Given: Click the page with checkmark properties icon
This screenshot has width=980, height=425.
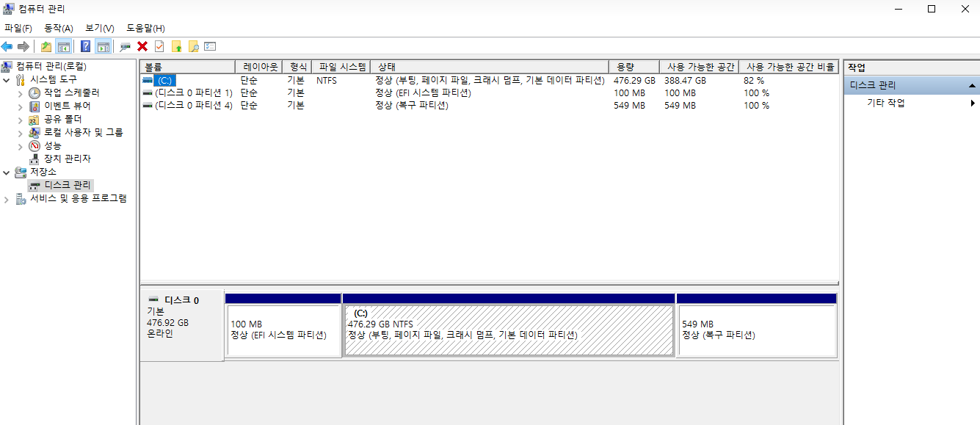Looking at the screenshot, I should (x=159, y=46).
